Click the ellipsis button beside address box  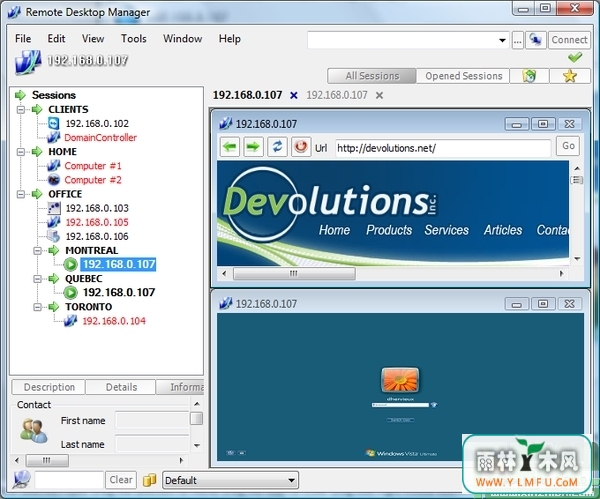point(517,40)
